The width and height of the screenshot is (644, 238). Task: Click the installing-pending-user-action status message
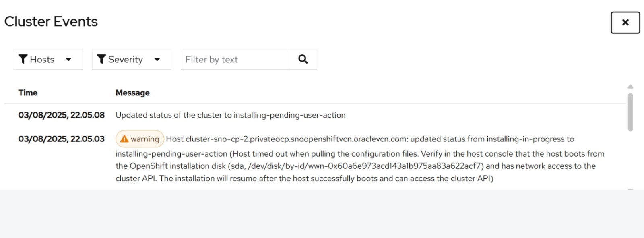(230, 115)
